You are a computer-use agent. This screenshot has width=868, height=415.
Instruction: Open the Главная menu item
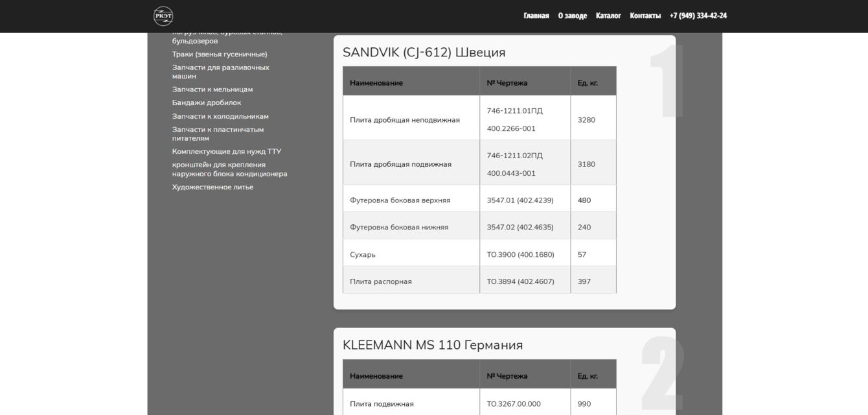tap(536, 16)
